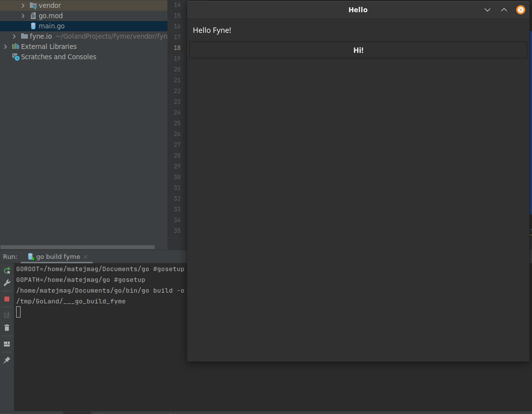Image resolution: width=532 pixels, height=414 pixels.
Task: Clear the Run console using trash icon
Action: coord(7,328)
